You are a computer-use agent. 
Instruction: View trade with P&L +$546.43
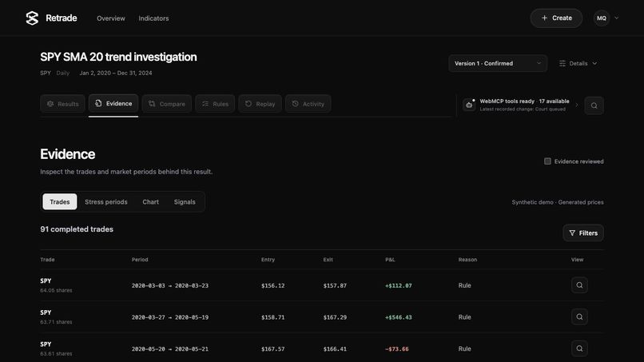(579, 316)
